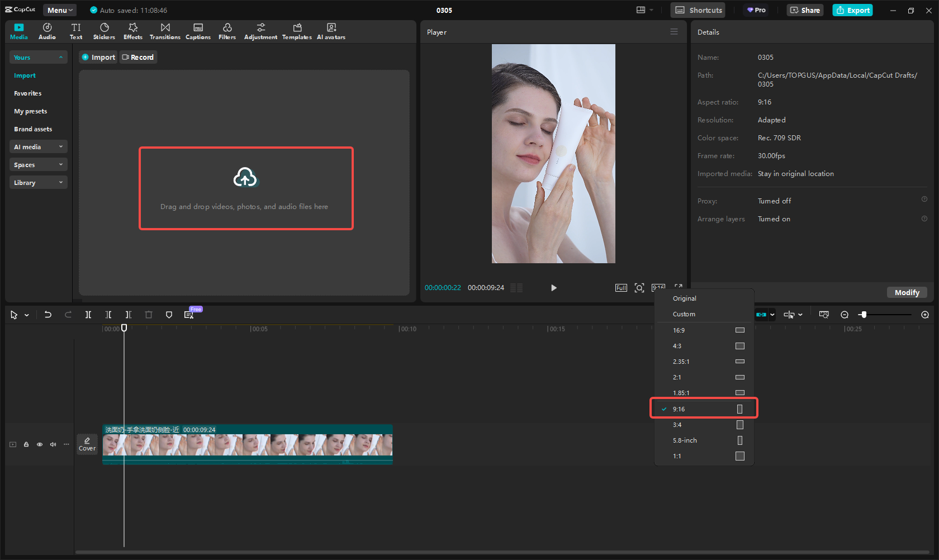Click the Modify button in Details
Viewport: 939px width, 560px height.
pos(907,292)
